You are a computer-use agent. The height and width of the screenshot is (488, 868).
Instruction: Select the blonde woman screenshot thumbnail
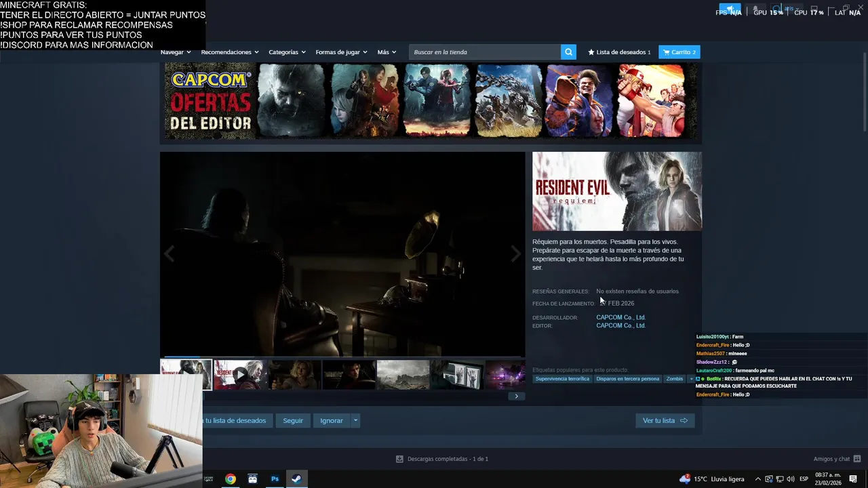point(294,375)
